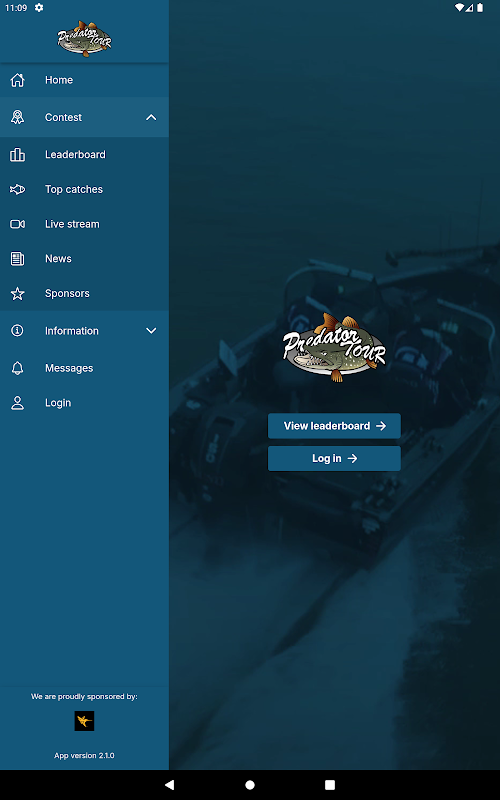The height and width of the screenshot is (800, 500).
Task: Tap the arrow on View leaderboard button
Action: 381,426
